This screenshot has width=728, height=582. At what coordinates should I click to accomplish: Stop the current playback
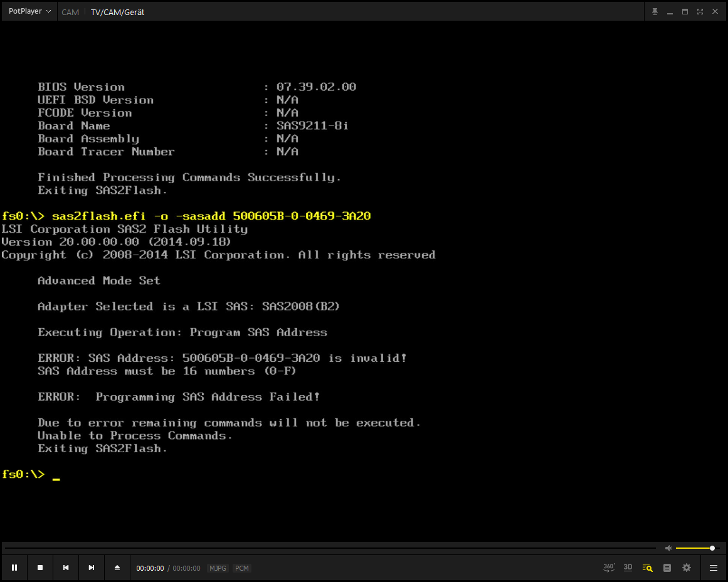point(40,568)
